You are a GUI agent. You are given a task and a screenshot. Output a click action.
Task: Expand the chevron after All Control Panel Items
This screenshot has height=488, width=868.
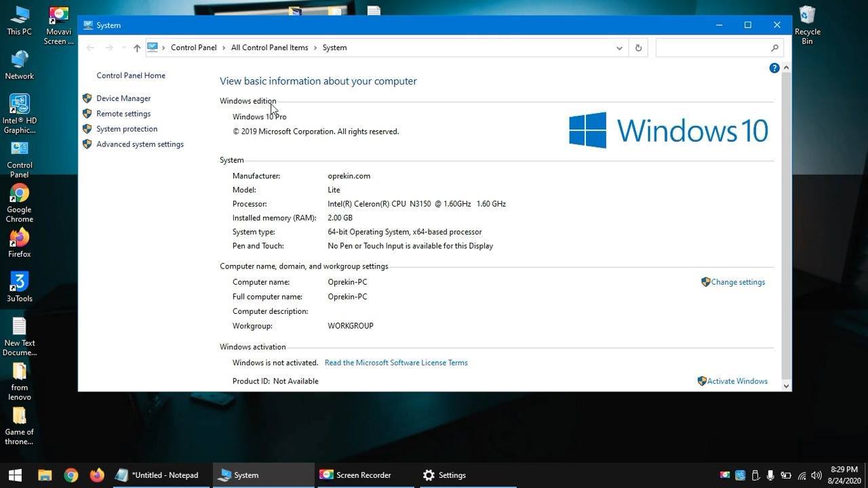click(315, 47)
